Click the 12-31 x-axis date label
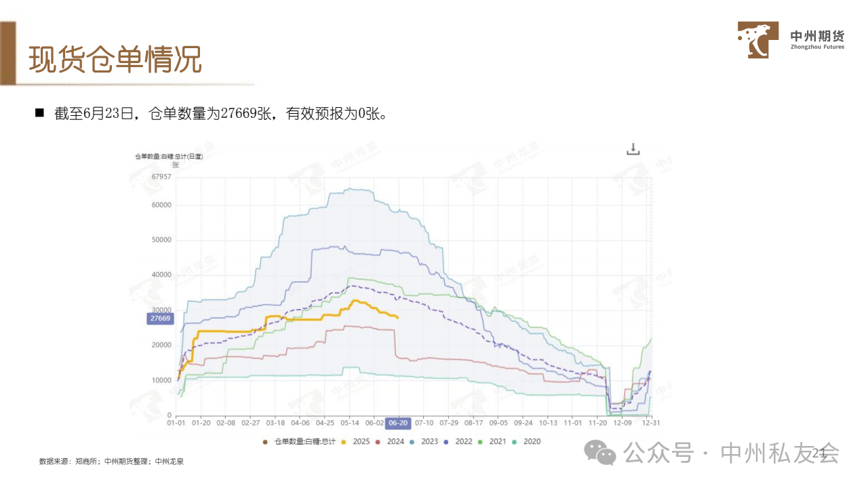Image resolution: width=868 pixels, height=488 pixels. click(x=650, y=422)
